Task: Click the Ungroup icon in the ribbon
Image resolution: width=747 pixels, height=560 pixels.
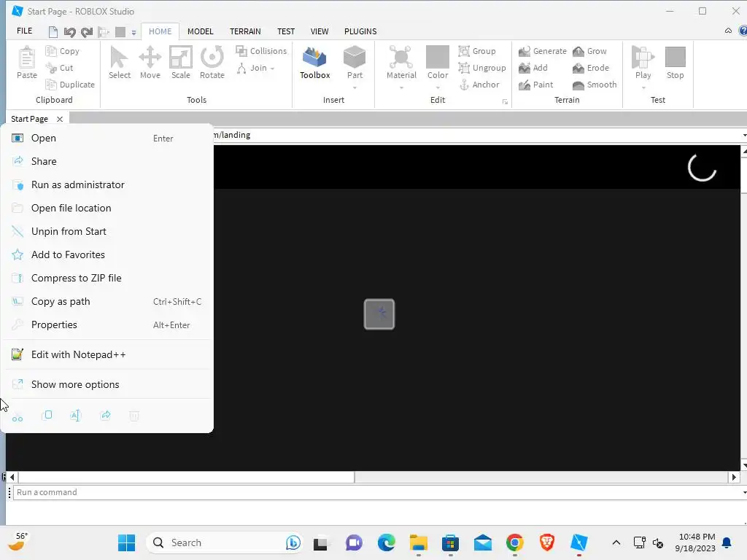Action: pyautogui.click(x=463, y=68)
